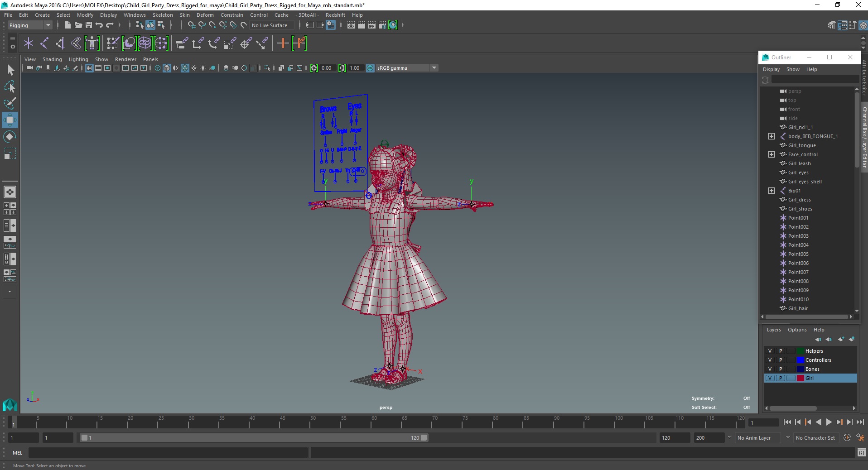This screenshot has height=470, width=868.
Task: Open Outliner Show menu
Action: [x=793, y=69]
